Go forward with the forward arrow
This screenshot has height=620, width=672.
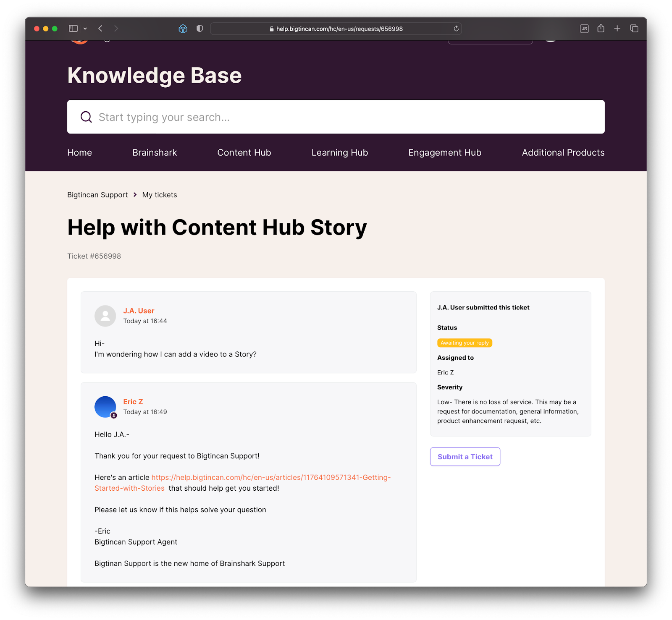click(116, 29)
